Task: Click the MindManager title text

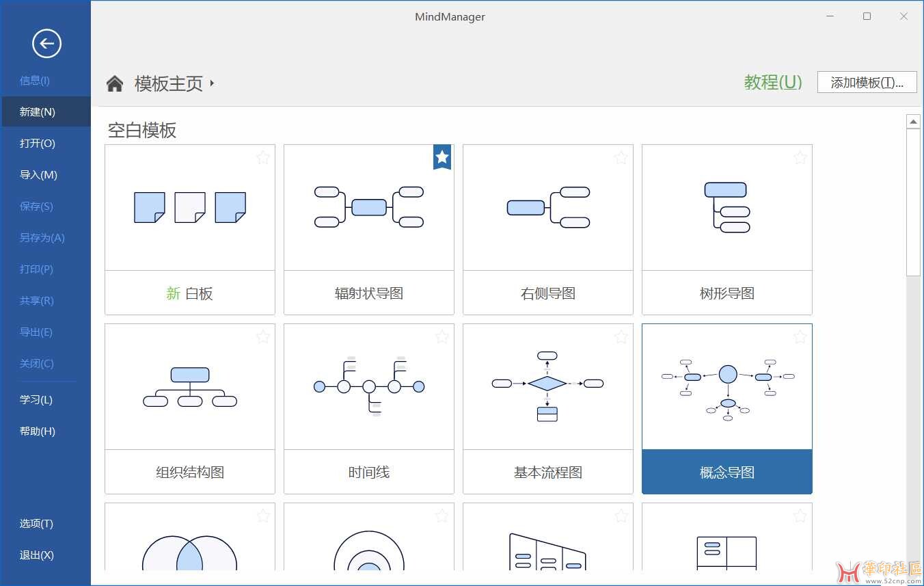Action: [x=450, y=17]
